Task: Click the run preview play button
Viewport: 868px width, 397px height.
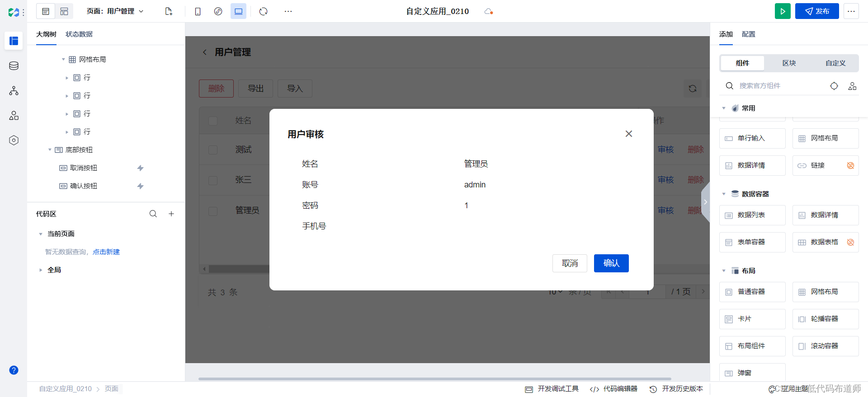Action: (x=783, y=11)
